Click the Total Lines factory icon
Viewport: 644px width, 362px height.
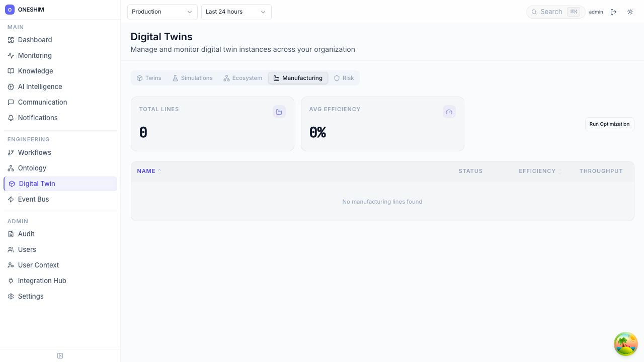tap(279, 112)
